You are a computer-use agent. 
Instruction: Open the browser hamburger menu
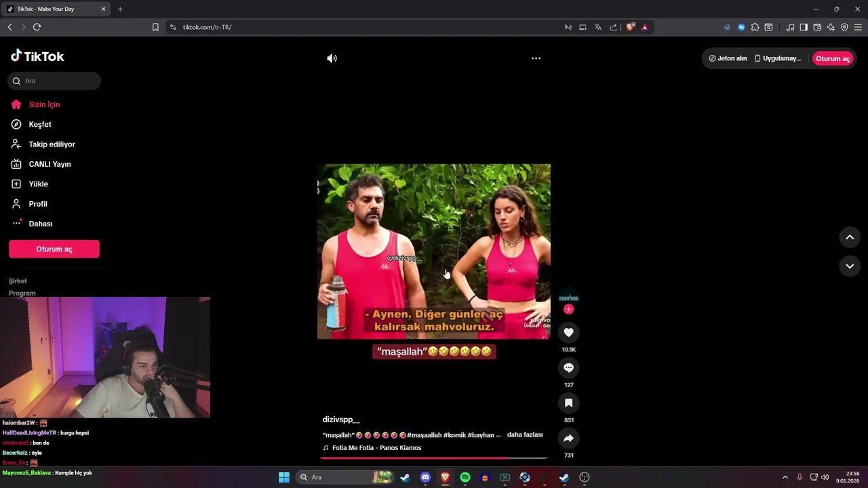click(858, 27)
